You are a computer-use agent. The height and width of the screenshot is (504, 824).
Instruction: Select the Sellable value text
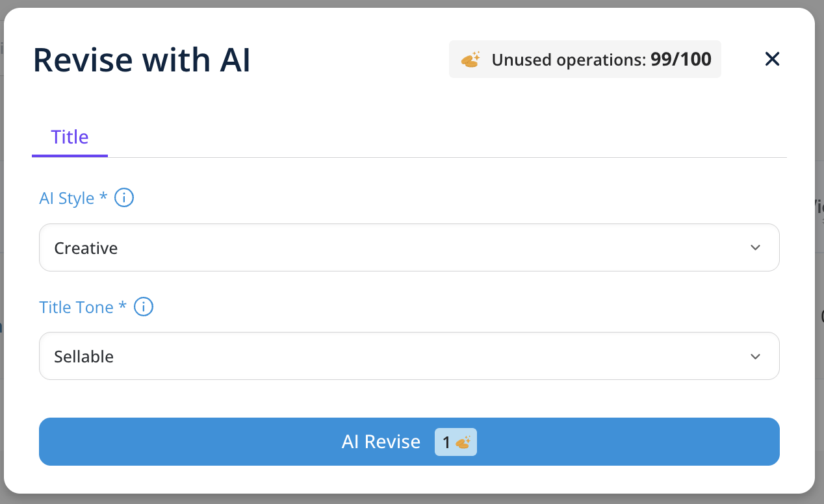tap(84, 357)
